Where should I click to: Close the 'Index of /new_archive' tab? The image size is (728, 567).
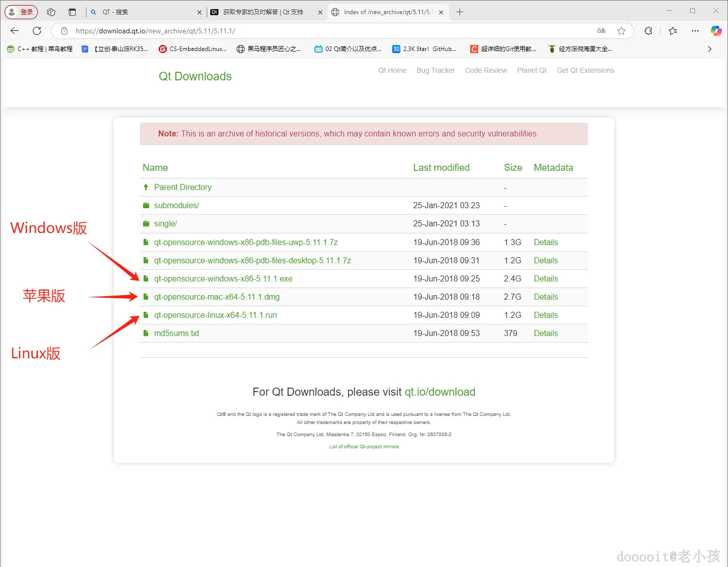(x=441, y=12)
